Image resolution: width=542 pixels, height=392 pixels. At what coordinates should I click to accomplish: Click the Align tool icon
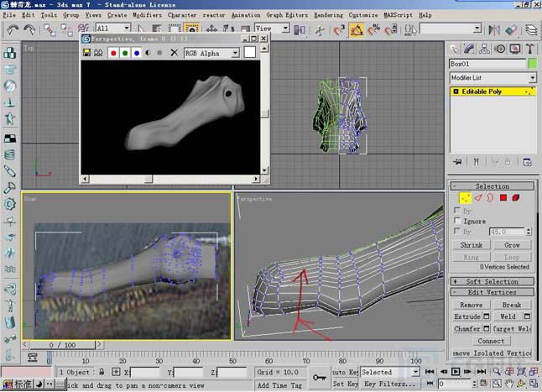(x=511, y=30)
